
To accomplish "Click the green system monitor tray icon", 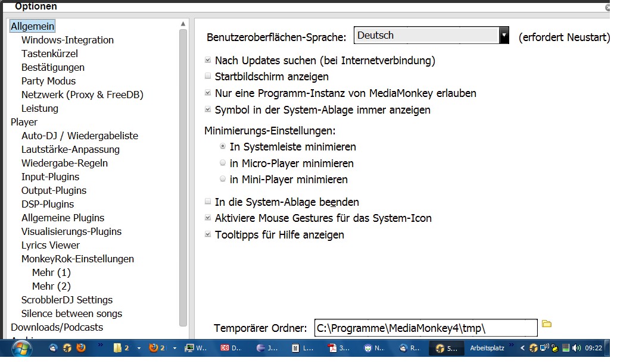I will [x=566, y=348].
